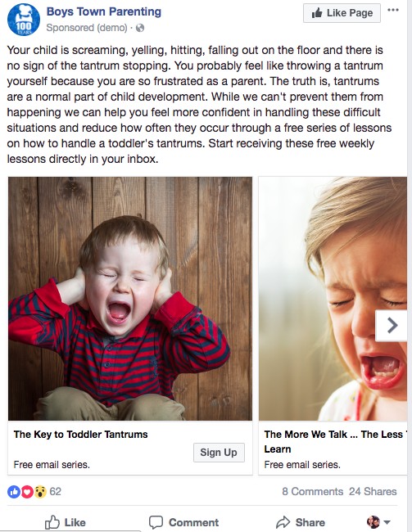Image resolution: width=412 pixels, height=532 pixels.
Task: Open the Boys Town Parenting profile picture
Action: (24, 20)
